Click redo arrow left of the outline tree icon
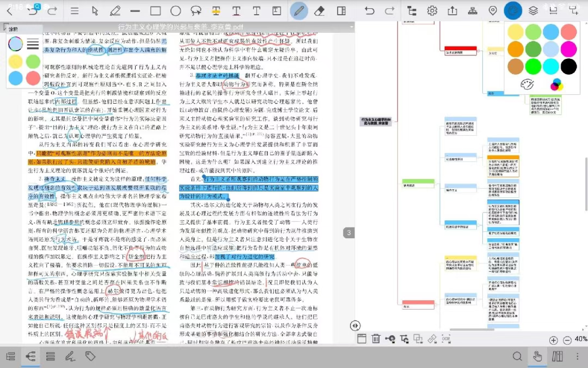This screenshot has width=588, height=368. pyautogui.click(x=390, y=11)
